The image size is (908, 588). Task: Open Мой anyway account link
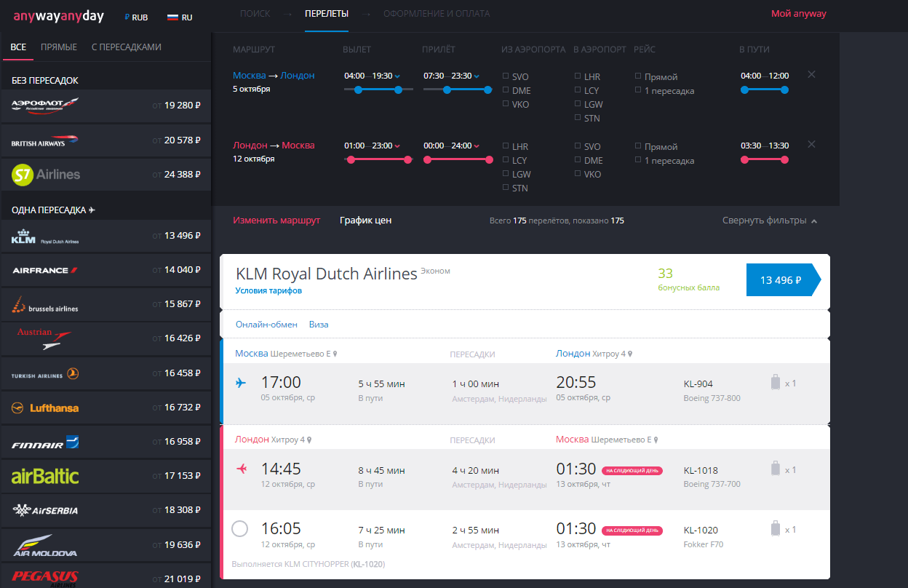tap(798, 14)
